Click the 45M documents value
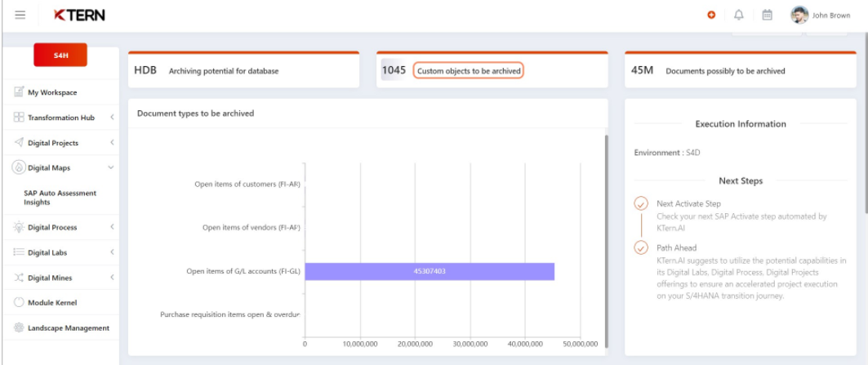 click(x=642, y=70)
